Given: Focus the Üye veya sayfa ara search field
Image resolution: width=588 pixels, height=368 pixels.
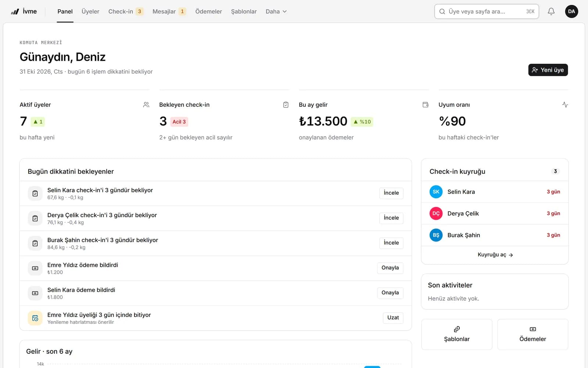Looking at the screenshot, I should click(487, 11).
